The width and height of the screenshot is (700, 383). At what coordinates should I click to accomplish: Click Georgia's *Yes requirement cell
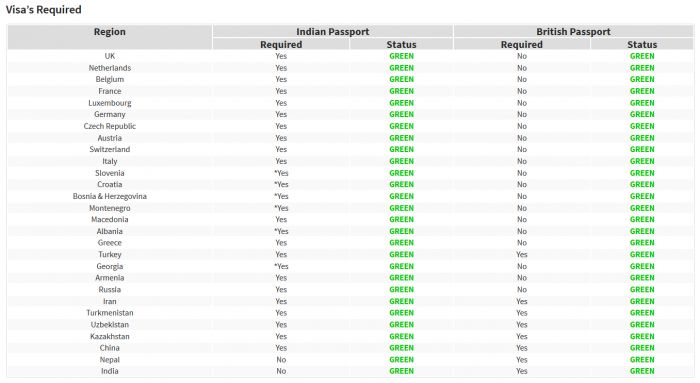click(281, 266)
